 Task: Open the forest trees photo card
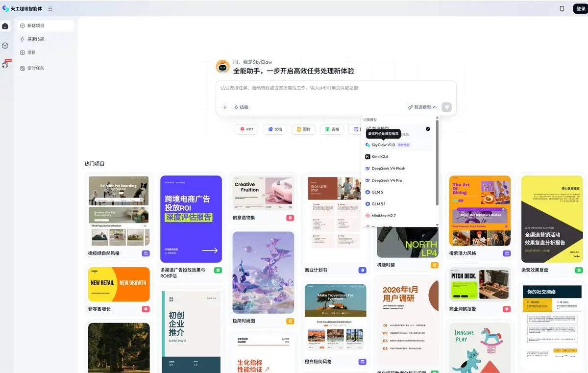pyautogui.click(x=119, y=348)
